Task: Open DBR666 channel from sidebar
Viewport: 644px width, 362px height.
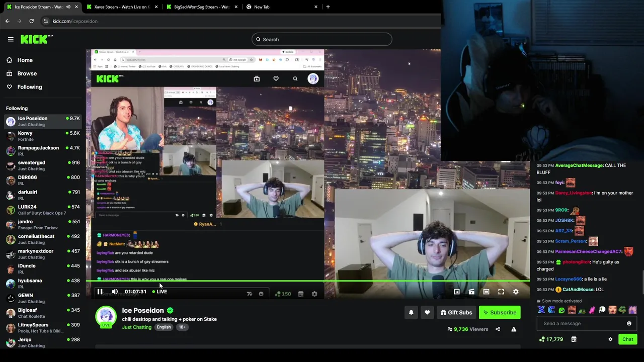Action: (43, 180)
